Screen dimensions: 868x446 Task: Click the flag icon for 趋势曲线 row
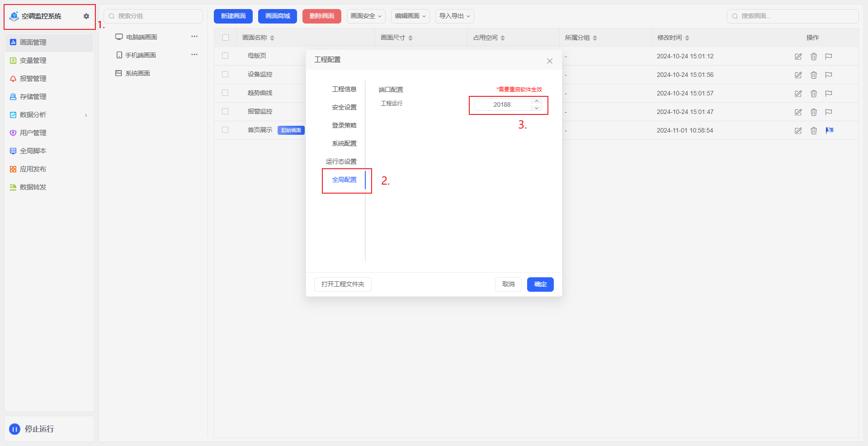[829, 94]
